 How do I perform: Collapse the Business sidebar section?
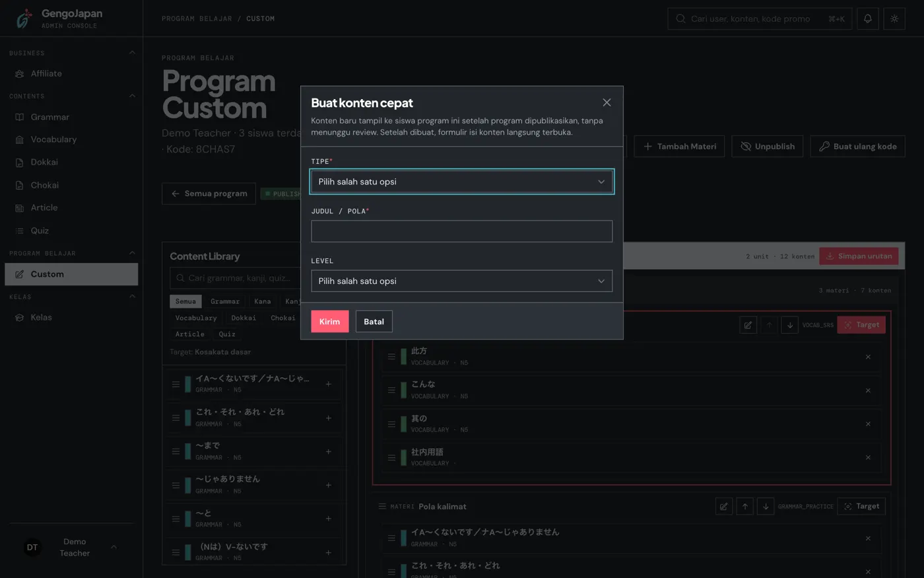point(132,53)
